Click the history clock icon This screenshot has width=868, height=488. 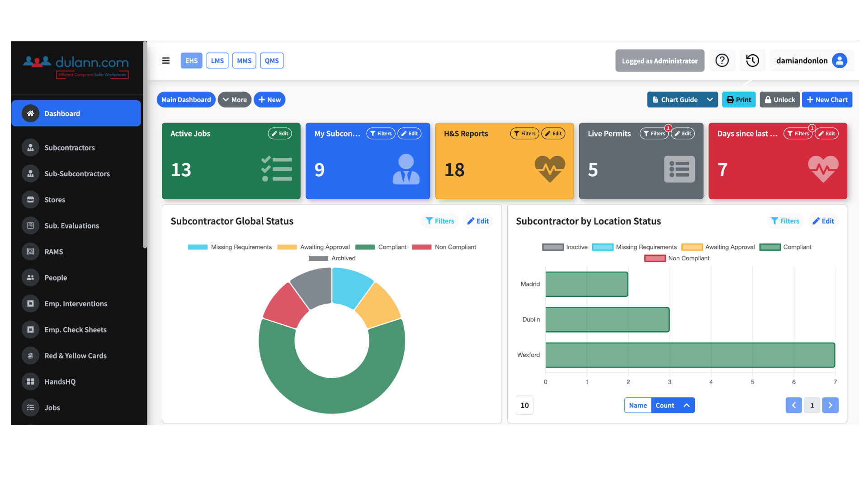pos(752,61)
